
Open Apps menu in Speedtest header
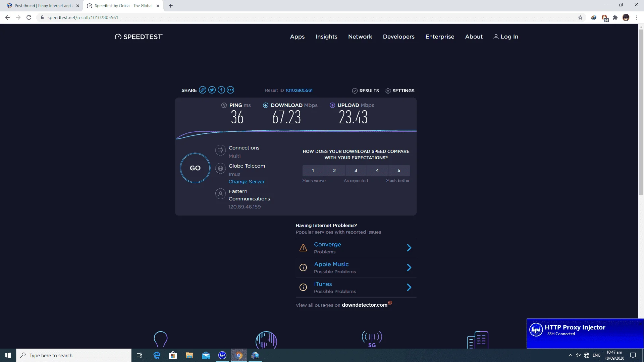pyautogui.click(x=297, y=37)
